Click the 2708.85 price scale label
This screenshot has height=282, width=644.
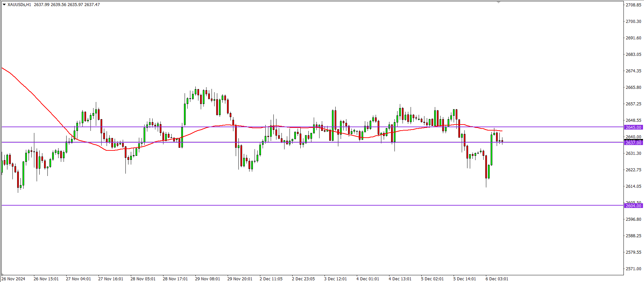tap(633, 5)
